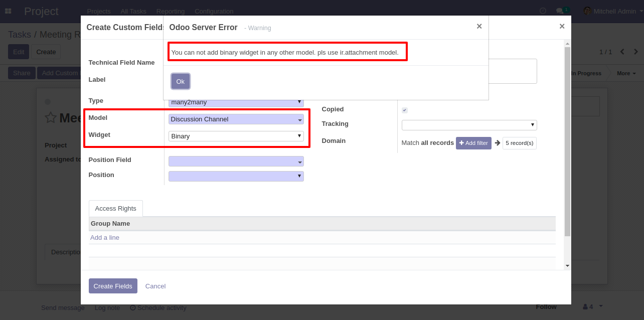Expand the Model field dropdown

click(236, 119)
